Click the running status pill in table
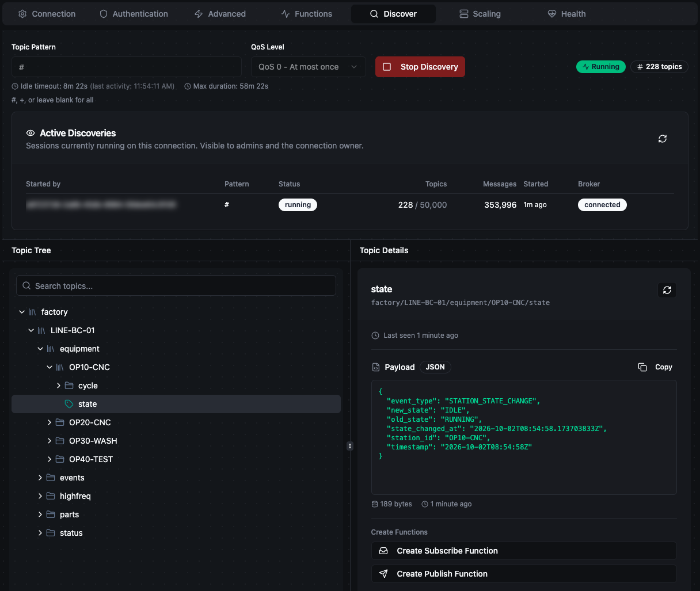Image resolution: width=700 pixels, height=591 pixels. pyautogui.click(x=298, y=205)
